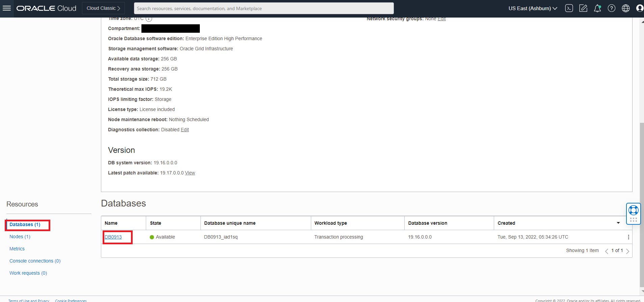The width and height of the screenshot is (644, 302).
Task: Select Databases (1) in Resources
Action: point(25,224)
